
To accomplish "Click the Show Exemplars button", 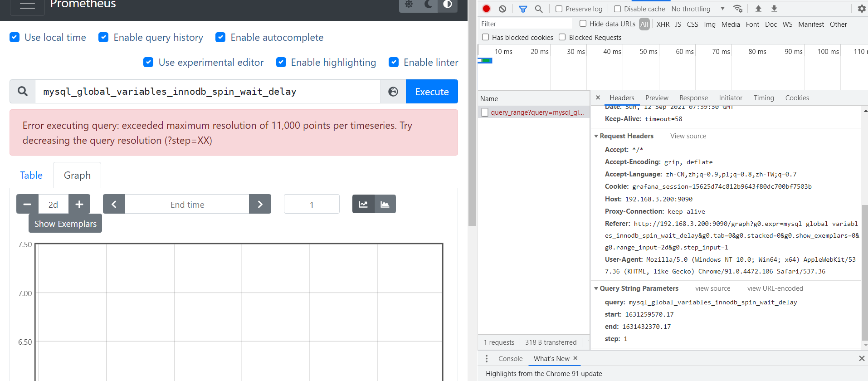I will [65, 224].
